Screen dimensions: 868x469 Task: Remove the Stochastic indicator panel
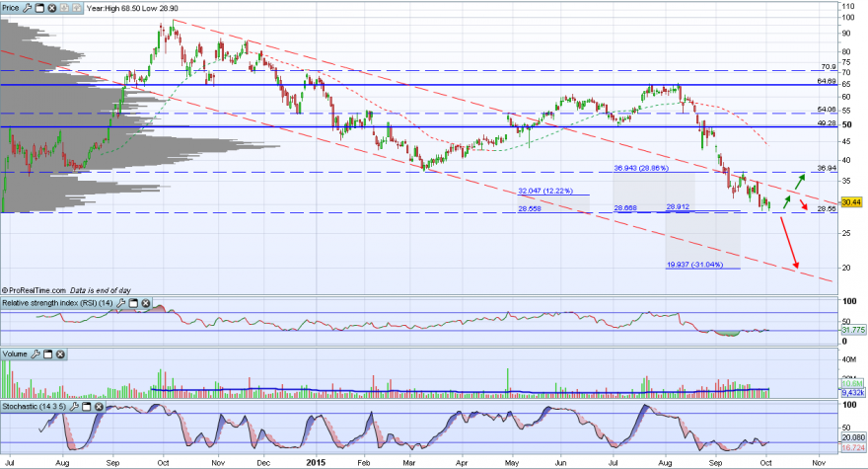99,407
